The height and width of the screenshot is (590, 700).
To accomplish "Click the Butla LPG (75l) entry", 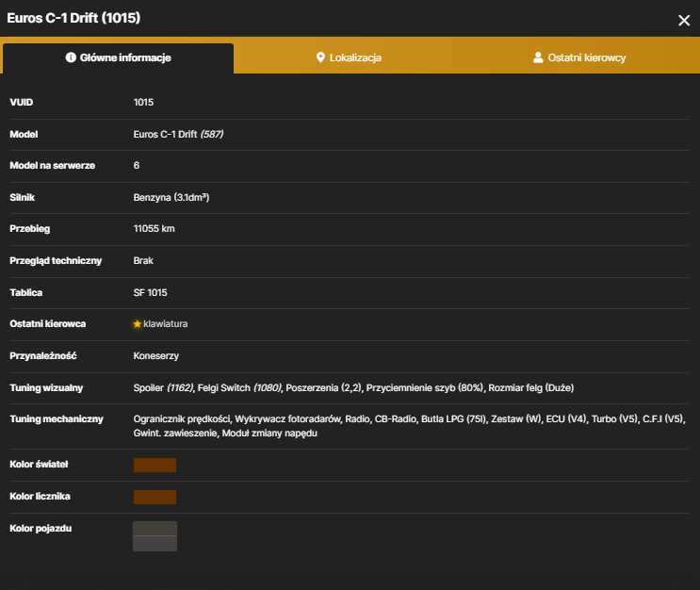I will tap(453, 419).
